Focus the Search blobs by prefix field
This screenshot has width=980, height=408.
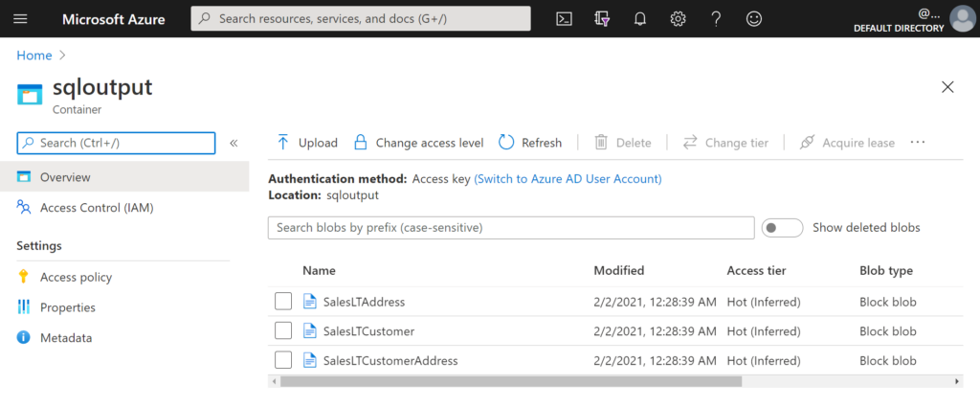[x=511, y=228]
